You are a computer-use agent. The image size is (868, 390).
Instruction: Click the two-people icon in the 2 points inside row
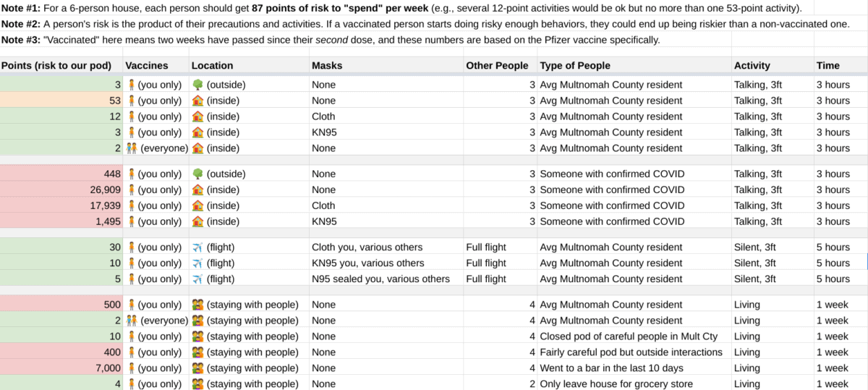[x=132, y=148]
